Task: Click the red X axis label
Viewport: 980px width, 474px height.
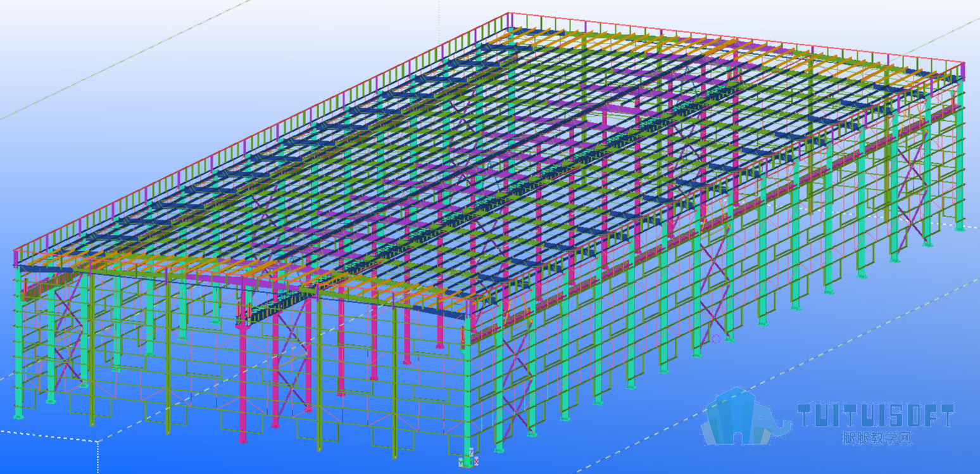Action: point(476,461)
